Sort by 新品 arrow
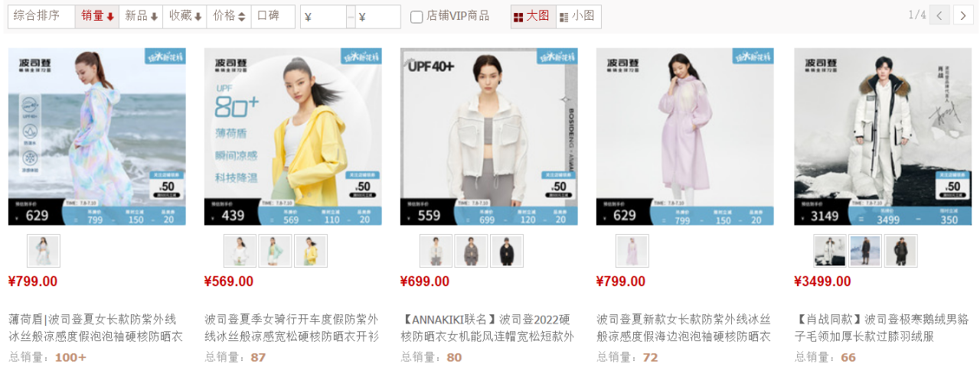The height and width of the screenshot is (374, 980). (x=141, y=16)
